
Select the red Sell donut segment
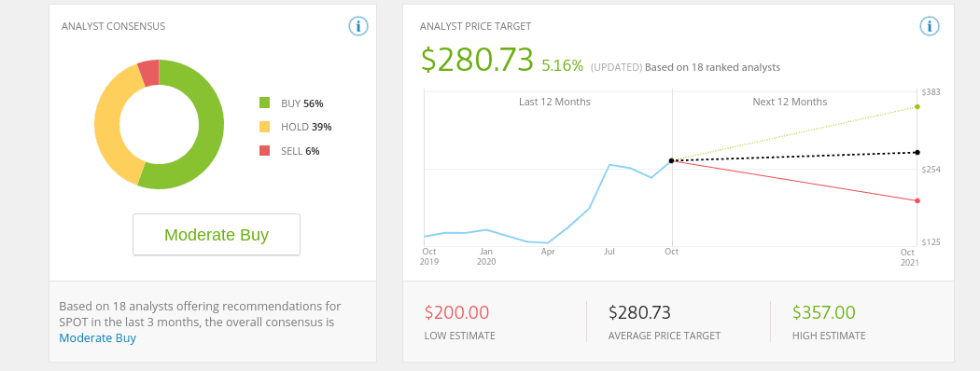[x=150, y=72]
